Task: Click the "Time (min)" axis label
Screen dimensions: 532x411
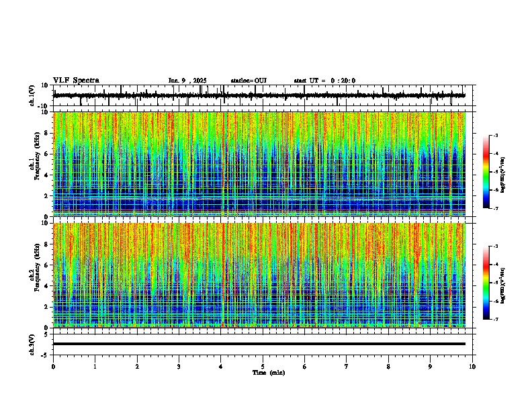Action: point(269,373)
